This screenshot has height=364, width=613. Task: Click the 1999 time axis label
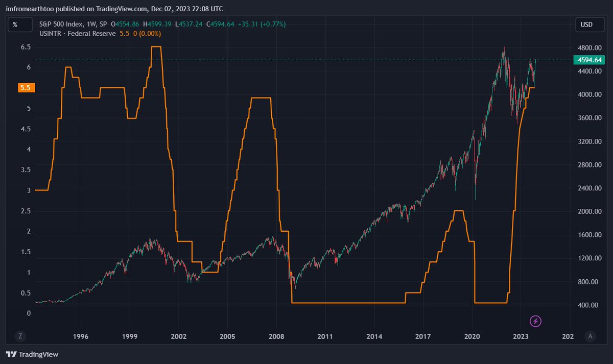click(130, 336)
